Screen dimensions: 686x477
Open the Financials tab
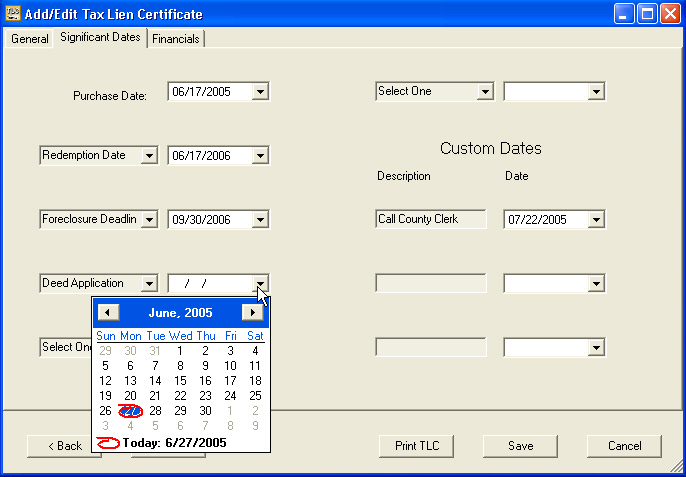pyautogui.click(x=176, y=39)
